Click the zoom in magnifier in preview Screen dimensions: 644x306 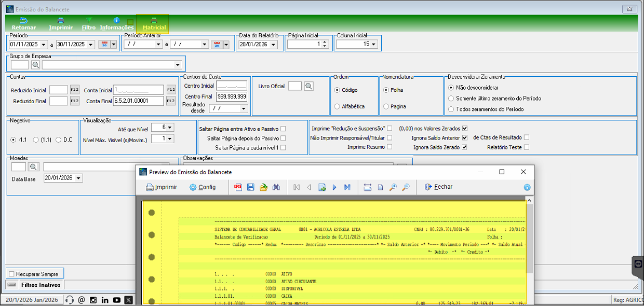click(393, 187)
